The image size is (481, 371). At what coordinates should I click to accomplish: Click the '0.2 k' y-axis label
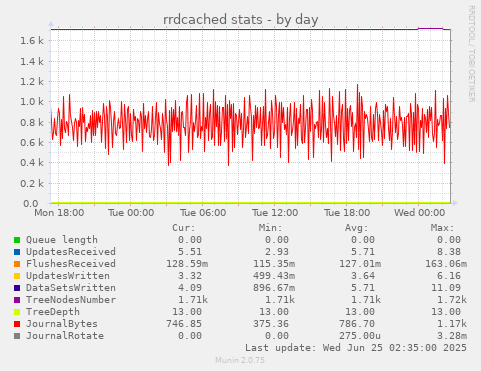pos(32,184)
